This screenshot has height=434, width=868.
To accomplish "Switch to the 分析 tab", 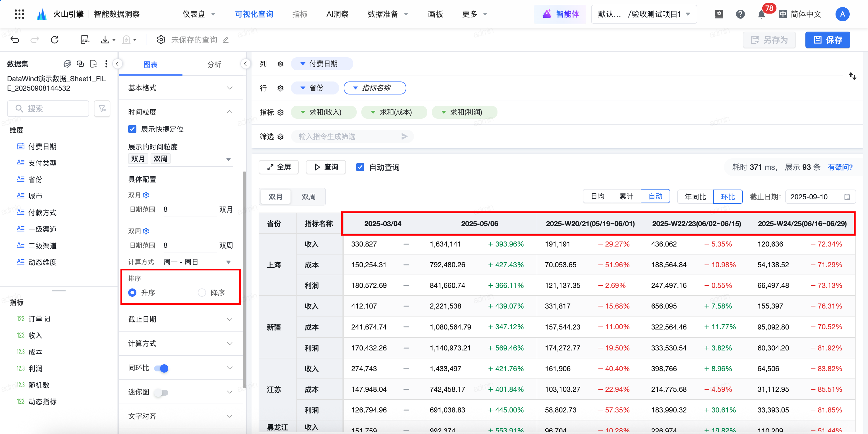I will [x=214, y=64].
